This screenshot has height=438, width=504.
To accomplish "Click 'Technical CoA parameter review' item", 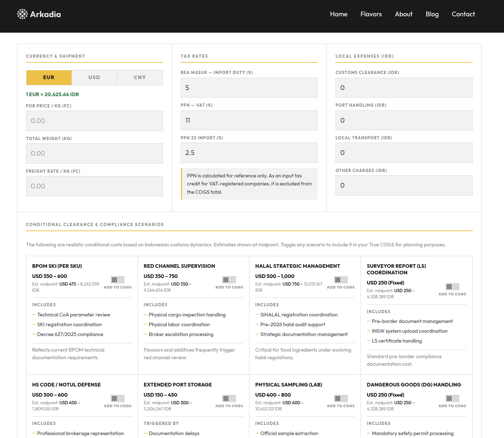I will 74,315.
